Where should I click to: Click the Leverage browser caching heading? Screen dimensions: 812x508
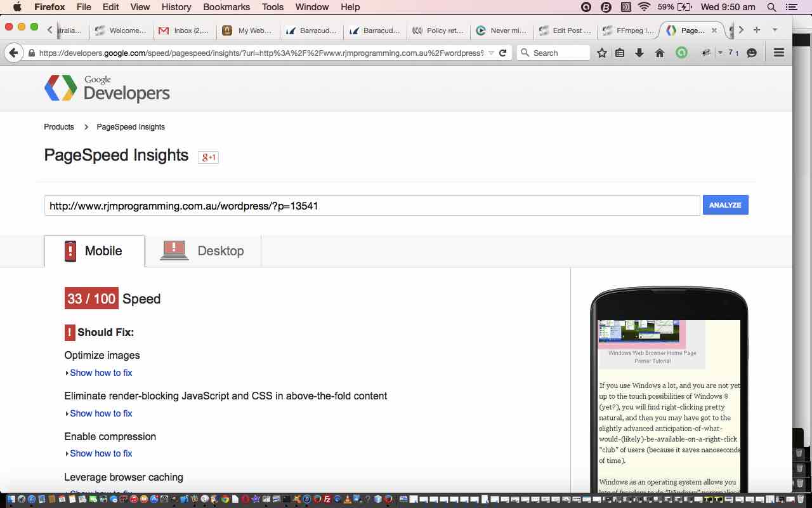click(124, 477)
